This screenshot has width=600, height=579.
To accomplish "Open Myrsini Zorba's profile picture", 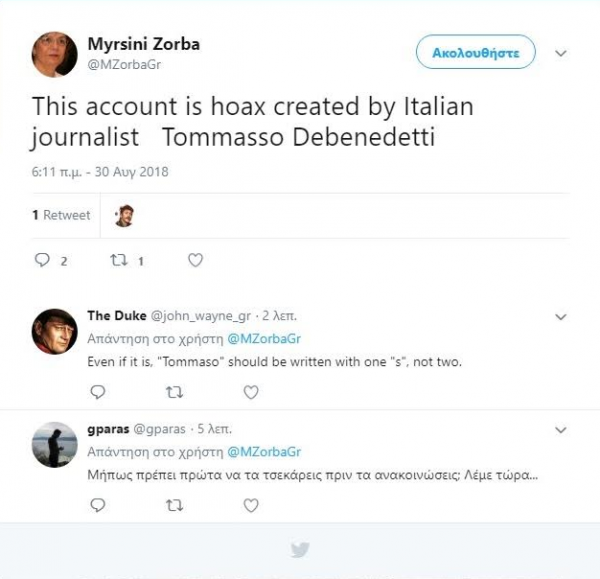I will tap(54, 54).
